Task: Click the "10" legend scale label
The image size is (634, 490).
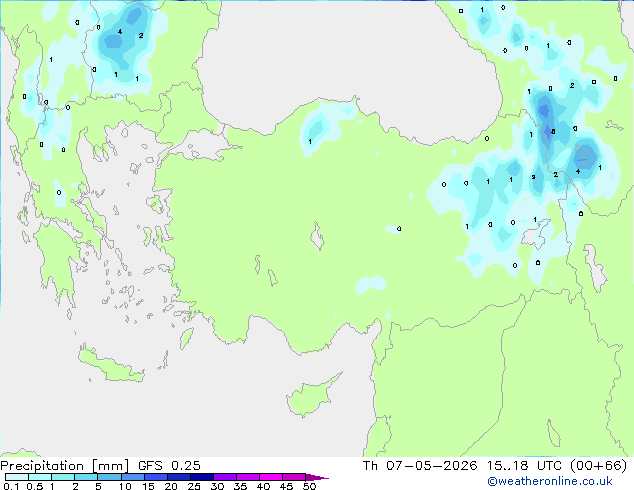Action: coord(125,486)
